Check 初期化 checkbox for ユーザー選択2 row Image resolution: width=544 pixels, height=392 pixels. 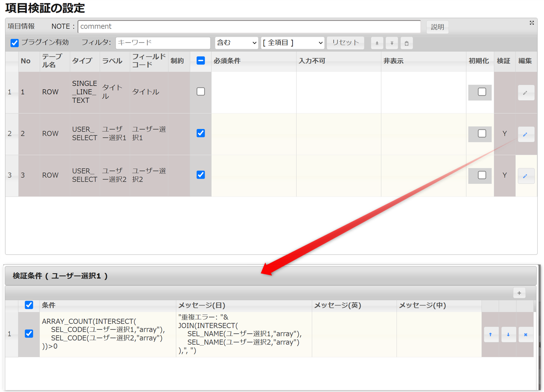point(482,175)
